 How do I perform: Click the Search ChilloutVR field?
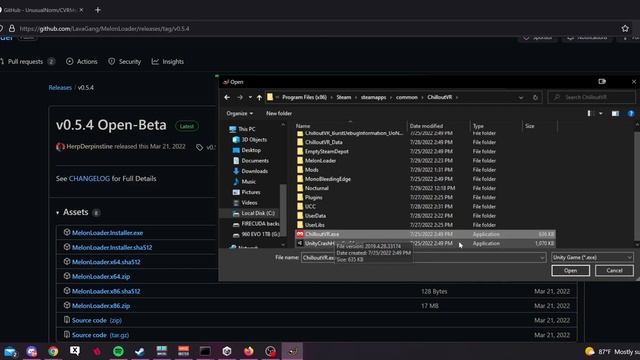pyautogui.click(x=591, y=97)
